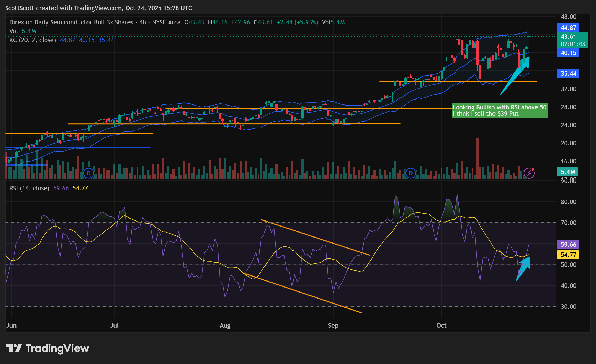This screenshot has height=364, width=596.
Task: Click the 35.44 lower Keltner price label
Action: [568, 74]
